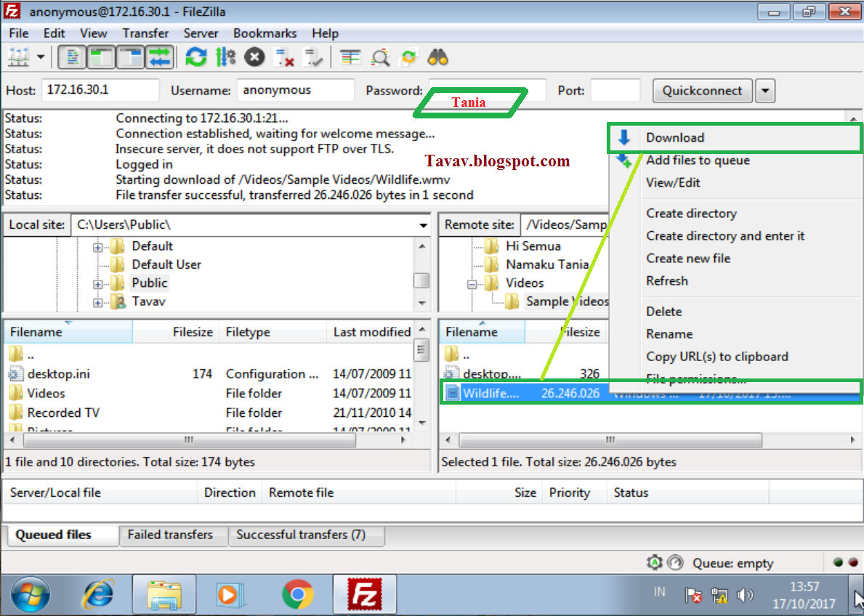Launch Internet Explorer from taskbar

pyautogui.click(x=98, y=595)
